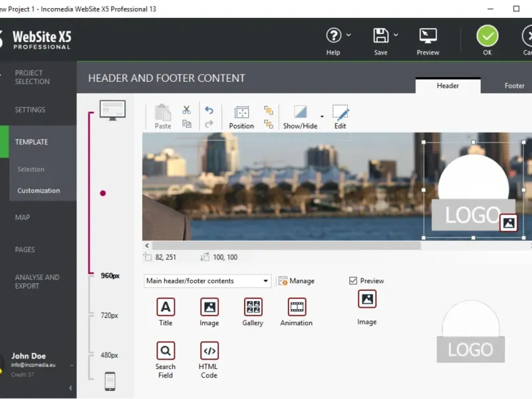Insert a Title object
The image size is (532, 399).
coord(166,312)
